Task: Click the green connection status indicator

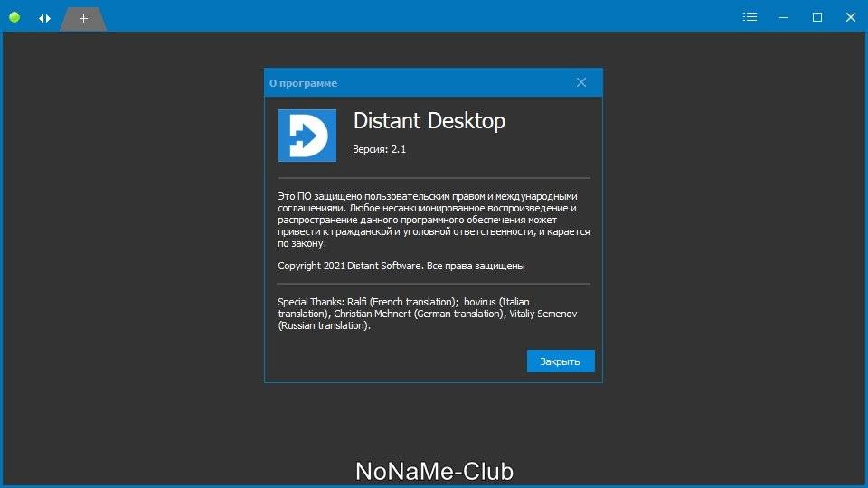Action: [14, 17]
